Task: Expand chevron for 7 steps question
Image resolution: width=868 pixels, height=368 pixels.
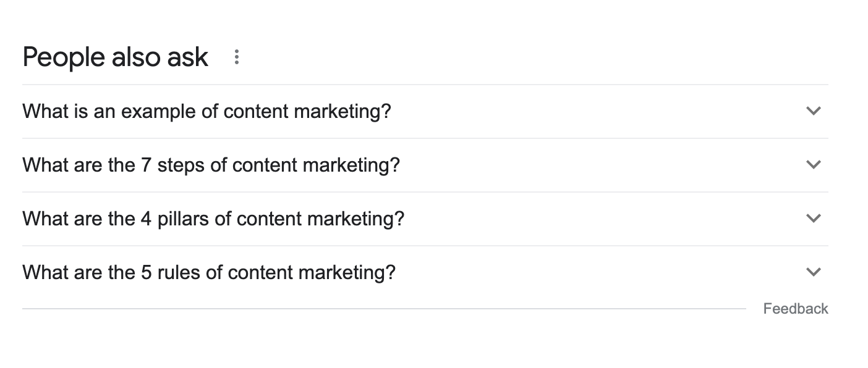Action: tap(814, 165)
